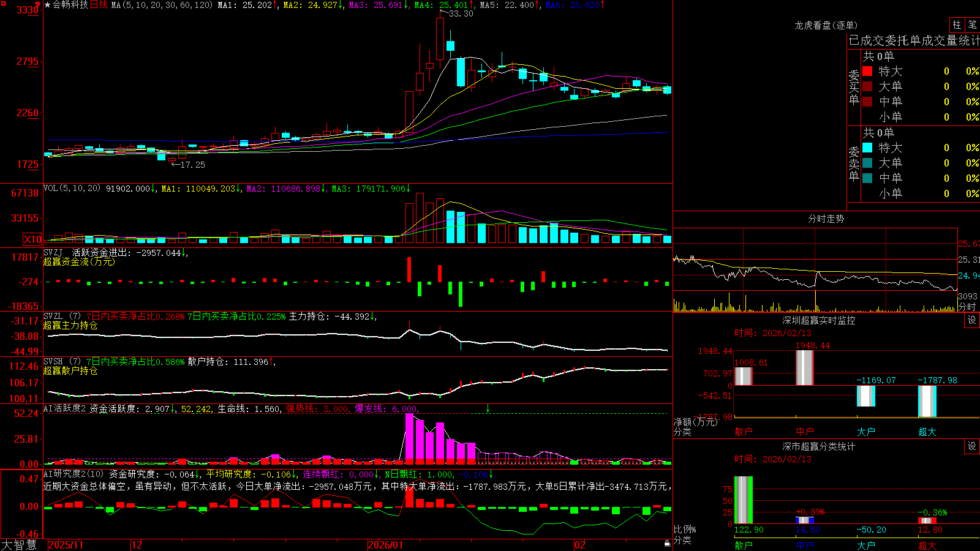Switch to 柱 (bar) display mode
Screen dimensions: 980x551
point(957,24)
